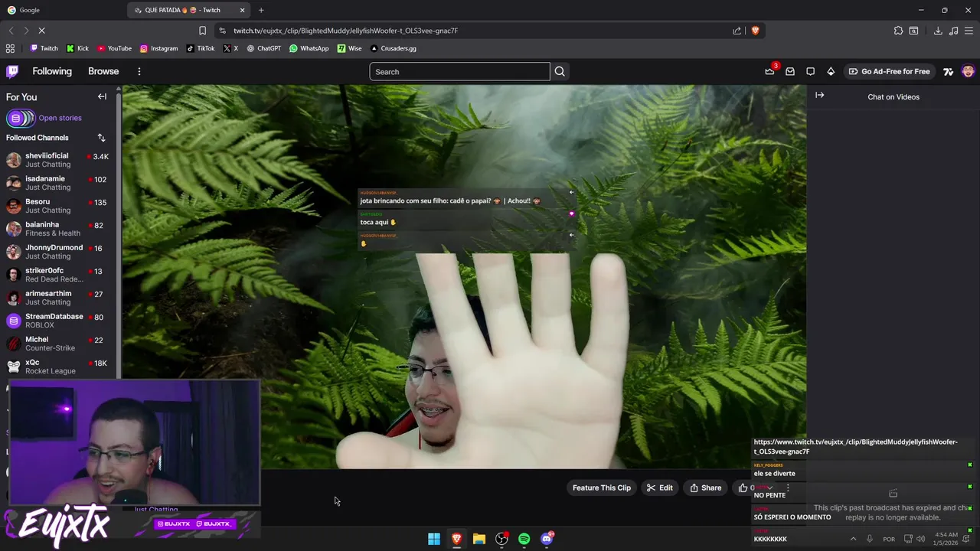
Task: Open the clip's more options dots
Action: [788, 487]
